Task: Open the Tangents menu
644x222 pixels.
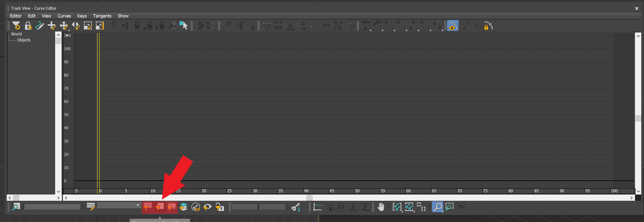Action: click(102, 16)
